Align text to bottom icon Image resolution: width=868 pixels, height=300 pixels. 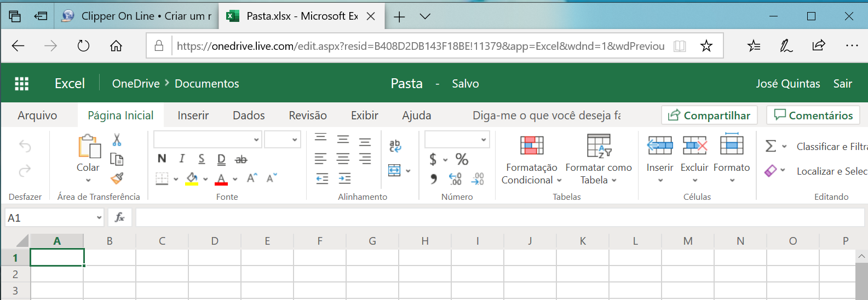click(x=365, y=142)
